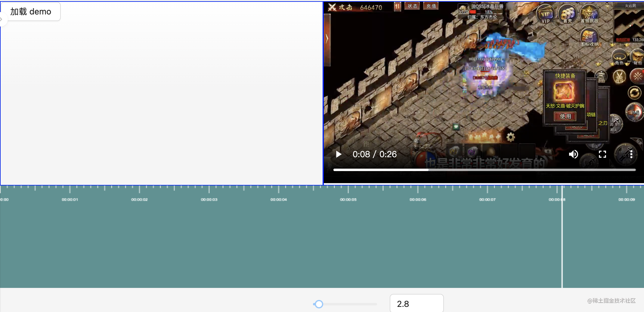
Task: Click the 加载 demo button
Action: 31,12
